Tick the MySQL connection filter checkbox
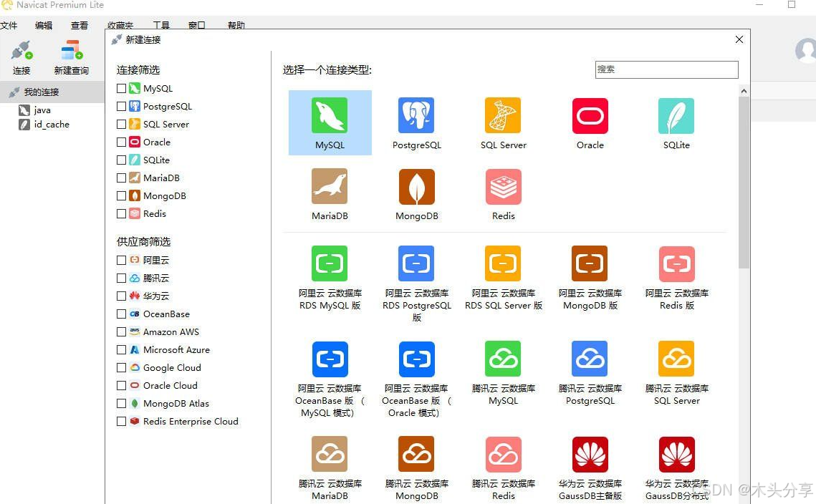Image resolution: width=816 pixels, height=504 pixels. 121,89
